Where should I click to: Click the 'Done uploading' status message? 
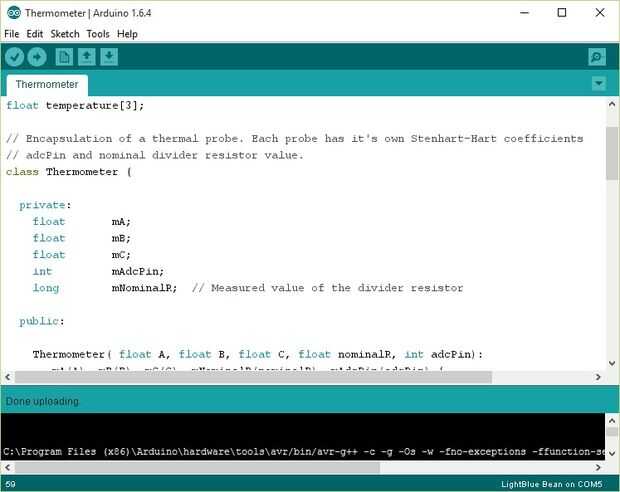[x=42, y=401]
